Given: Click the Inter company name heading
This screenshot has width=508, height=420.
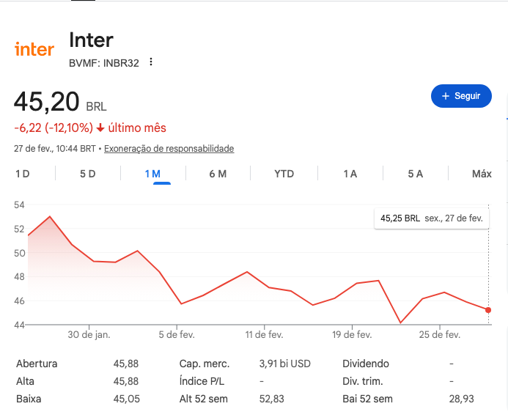Looking at the screenshot, I should [92, 40].
